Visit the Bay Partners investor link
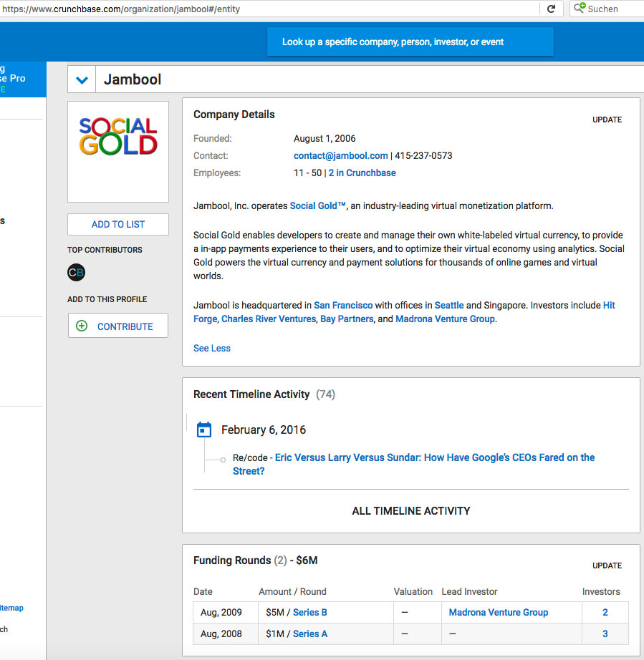Viewport: 644px width, 660px height. click(347, 319)
